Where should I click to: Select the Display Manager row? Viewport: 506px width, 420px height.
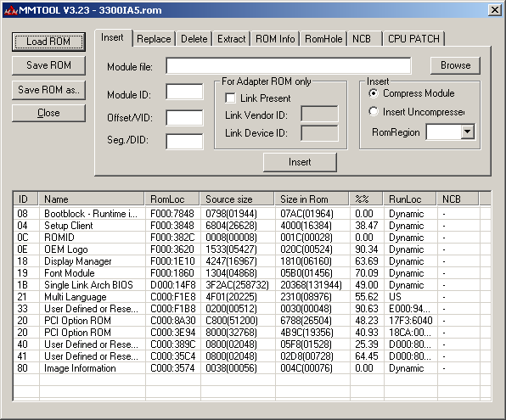tap(252, 261)
